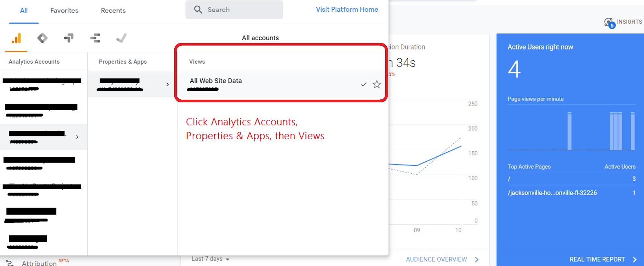Star the All Web Site Data view
This screenshot has height=266, width=644.
377,84
